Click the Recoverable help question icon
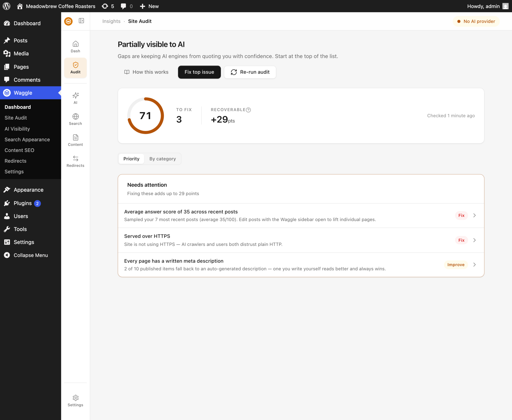Screen dimensions: 512x420 click(248, 110)
